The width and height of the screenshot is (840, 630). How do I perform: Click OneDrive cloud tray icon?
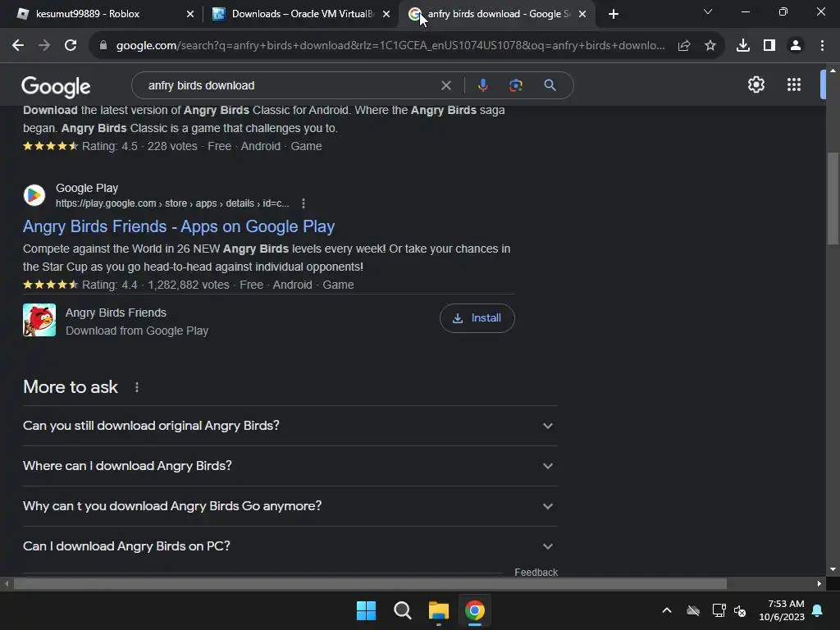[x=693, y=610]
